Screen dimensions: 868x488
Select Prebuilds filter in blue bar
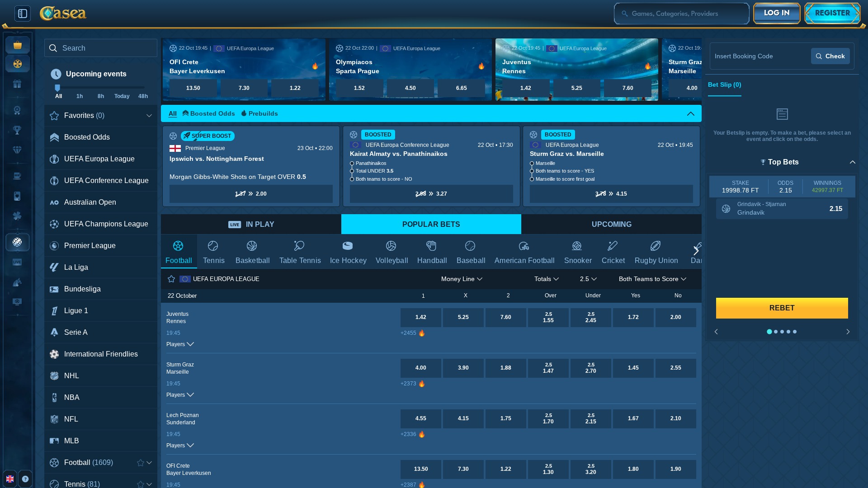click(259, 113)
